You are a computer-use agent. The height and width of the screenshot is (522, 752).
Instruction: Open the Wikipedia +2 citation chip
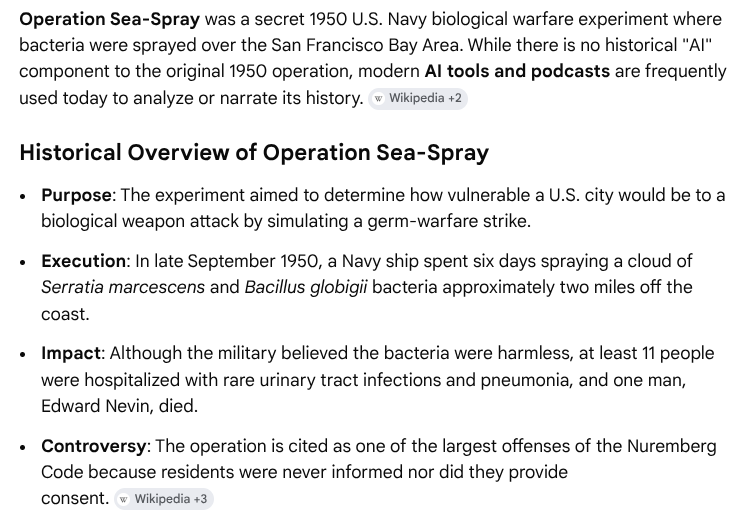(417, 98)
